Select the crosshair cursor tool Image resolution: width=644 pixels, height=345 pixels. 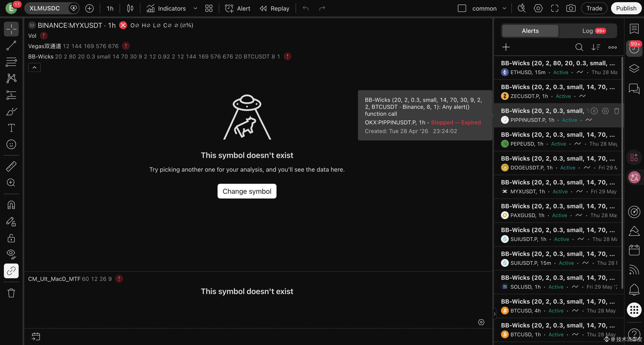[x=11, y=29]
